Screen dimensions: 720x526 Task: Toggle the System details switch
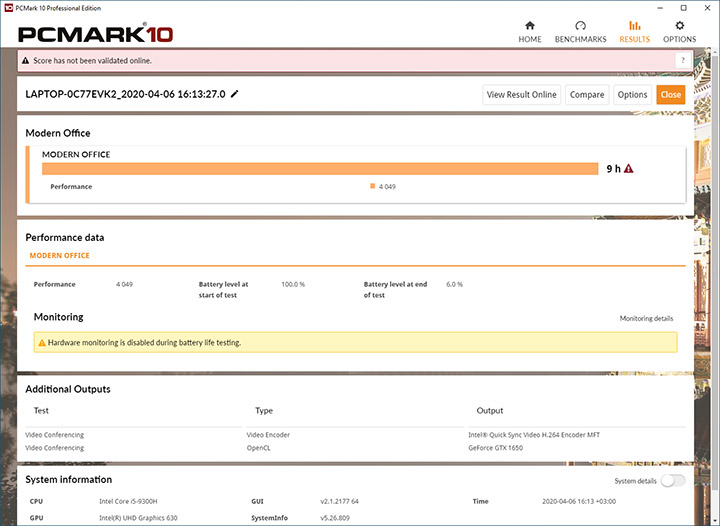pyautogui.click(x=673, y=481)
